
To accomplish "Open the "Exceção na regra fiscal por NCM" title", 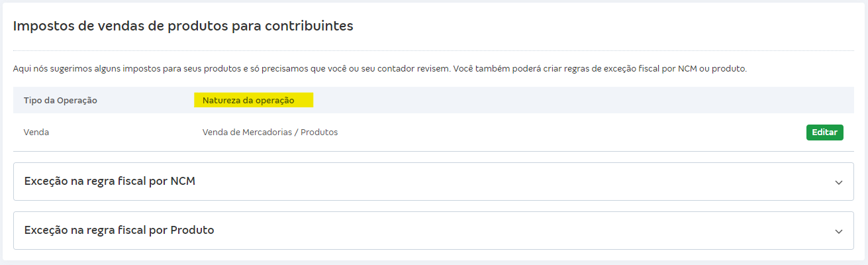I will point(109,181).
